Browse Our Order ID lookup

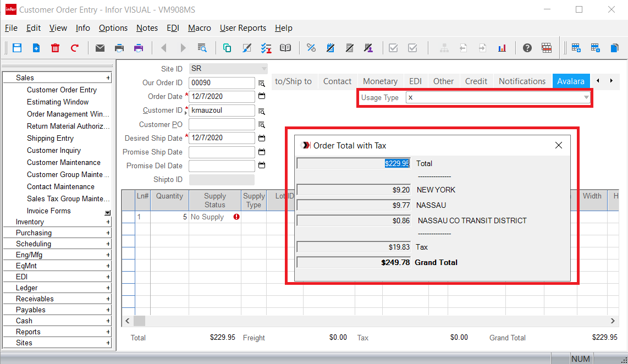tap(262, 83)
